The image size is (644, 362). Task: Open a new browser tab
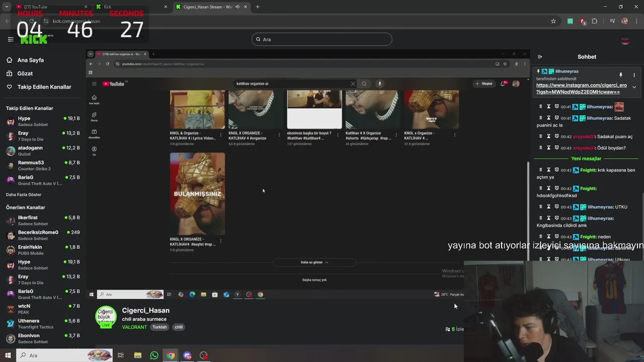[x=258, y=7]
